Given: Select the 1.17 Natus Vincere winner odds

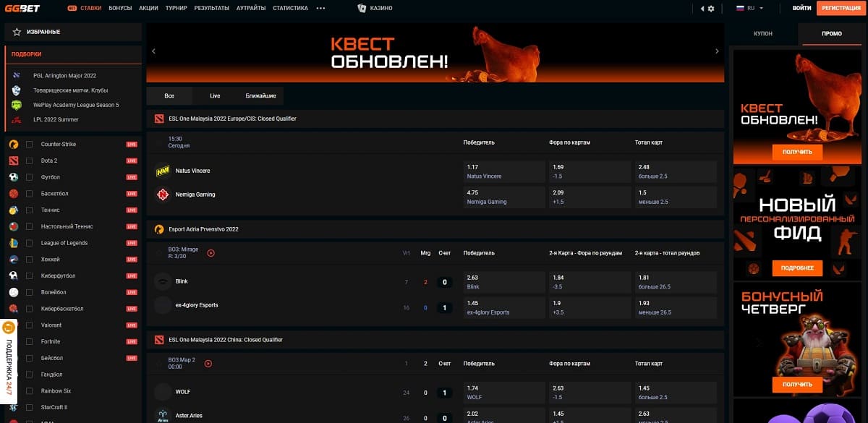Looking at the screenshot, I should [x=503, y=171].
